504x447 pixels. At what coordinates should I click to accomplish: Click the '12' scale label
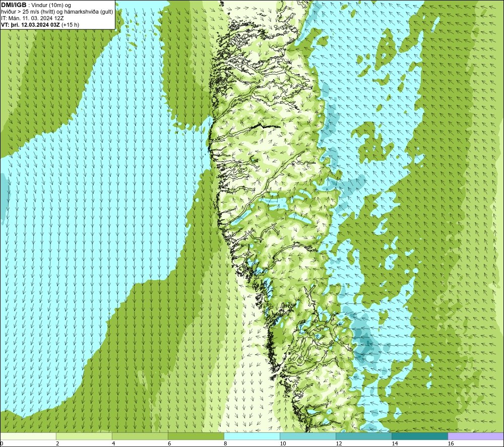click(x=339, y=443)
